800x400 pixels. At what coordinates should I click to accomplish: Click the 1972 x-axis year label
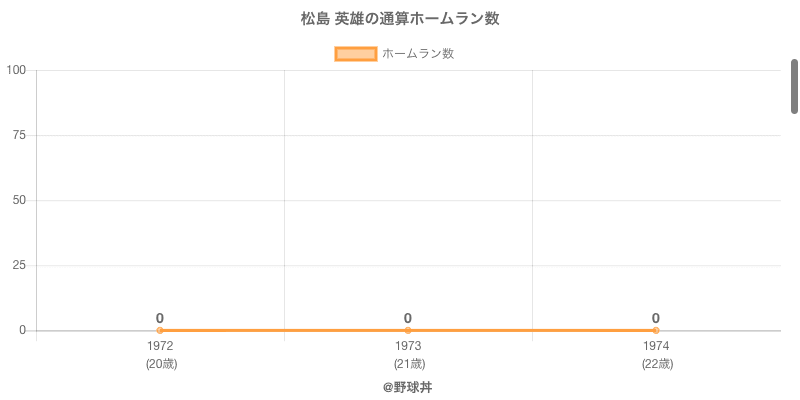tap(160, 346)
